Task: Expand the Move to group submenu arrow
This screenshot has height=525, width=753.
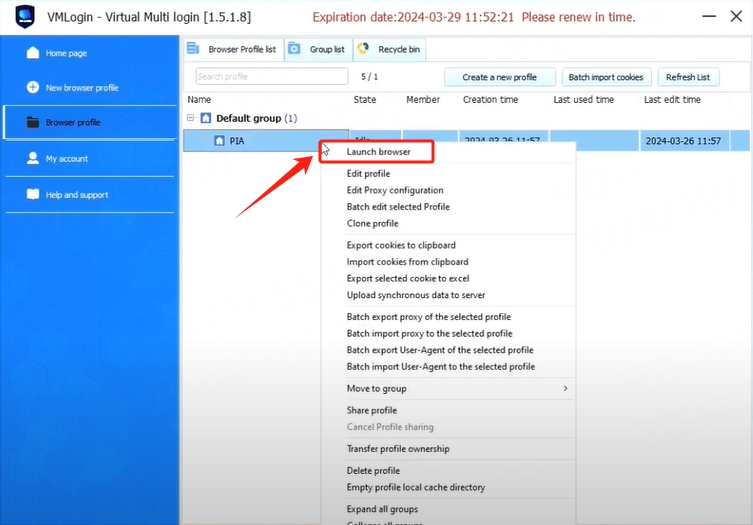Action: pyautogui.click(x=565, y=388)
